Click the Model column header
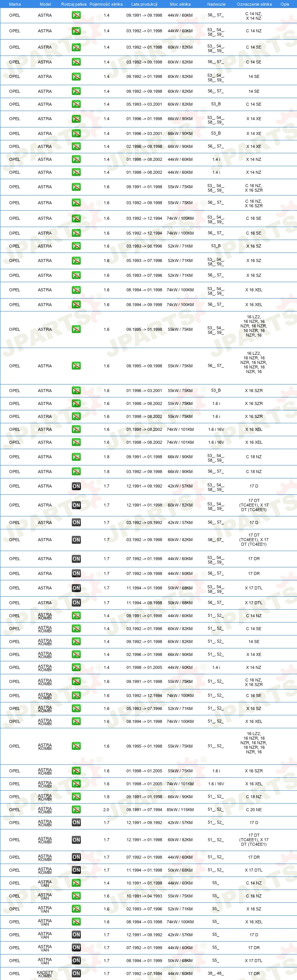This screenshot has width=297, height=980. pyautogui.click(x=45, y=4)
